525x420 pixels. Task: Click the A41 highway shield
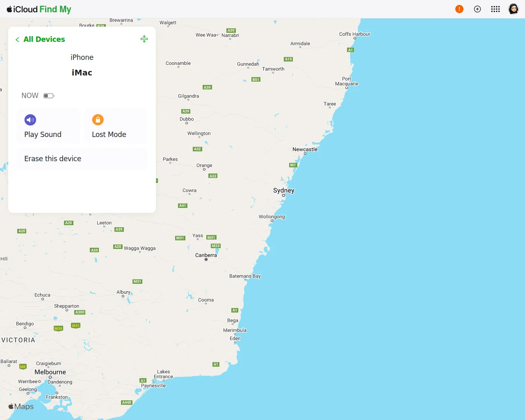click(183, 205)
